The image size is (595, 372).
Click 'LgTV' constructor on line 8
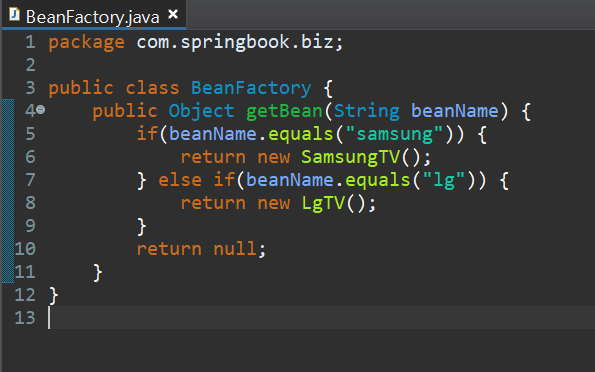coord(323,203)
